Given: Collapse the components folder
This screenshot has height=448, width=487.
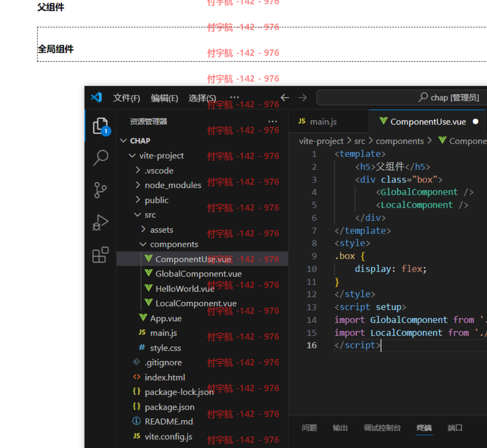Looking at the screenshot, I should click(x=143, y=244).
